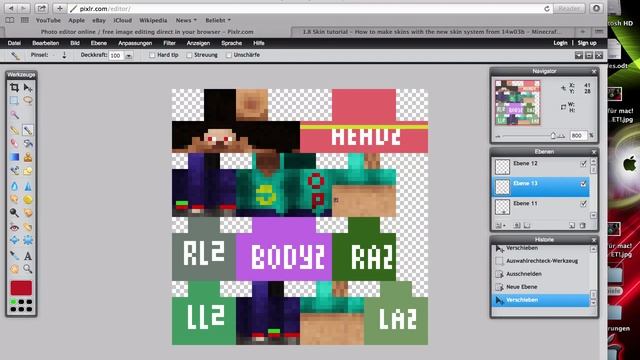The height and width of the screenshot is (360, 640).
Task: Click the new layer icon in Ebenen panel
Action: point(572,225)
